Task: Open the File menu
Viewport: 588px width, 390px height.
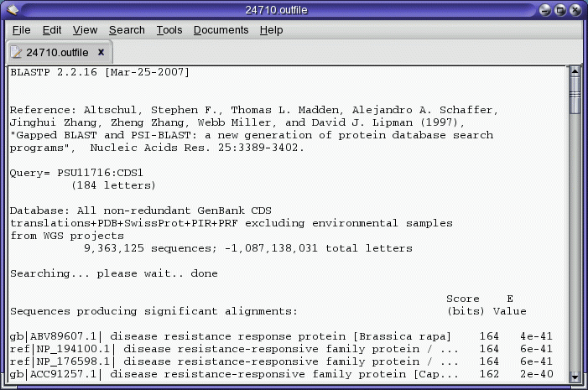Action: (x=21, y=30)
